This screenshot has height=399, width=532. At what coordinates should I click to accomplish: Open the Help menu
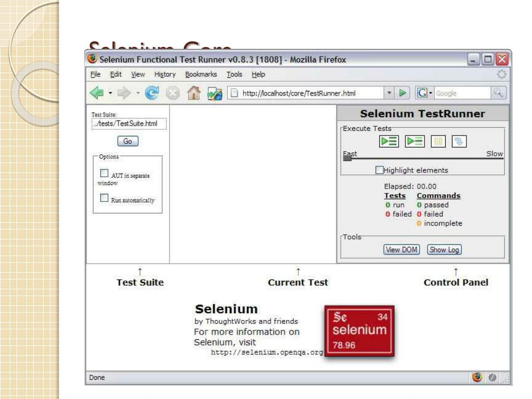[x=258, y=74]
